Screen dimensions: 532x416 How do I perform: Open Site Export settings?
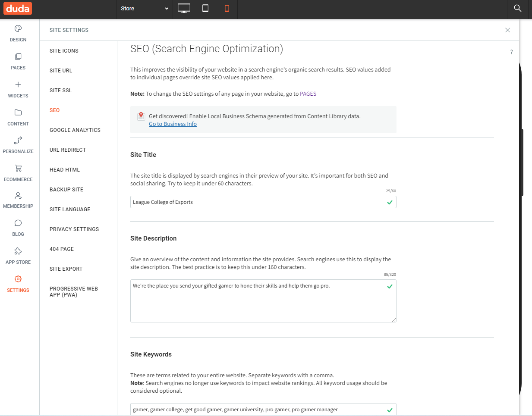point(66,269)
